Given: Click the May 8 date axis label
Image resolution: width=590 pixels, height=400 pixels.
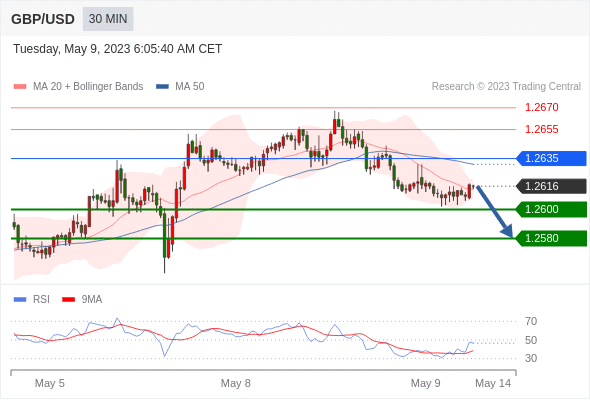Looking at the screenshot, I should [x=236, y=383].
